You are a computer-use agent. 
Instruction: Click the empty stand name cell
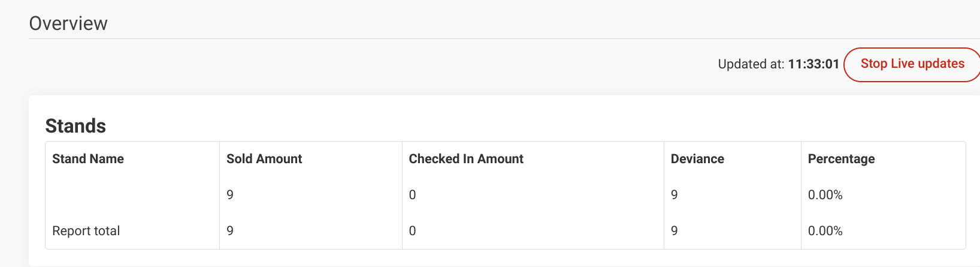tap(132, 195)
